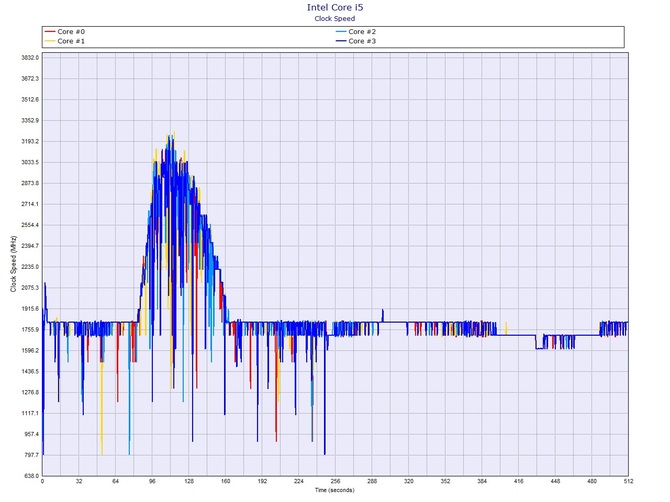Click the 3512.6 y-axis value
The width and height of the screenshot is (670, 502).
pyautogui.click(x=30, y=100)
